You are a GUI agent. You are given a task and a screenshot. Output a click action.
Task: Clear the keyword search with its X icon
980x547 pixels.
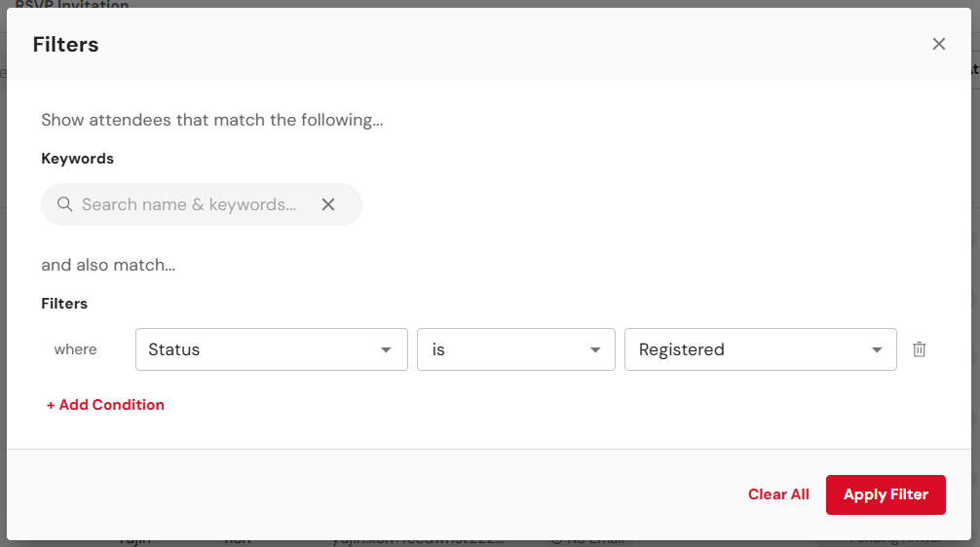pos(328,204)
